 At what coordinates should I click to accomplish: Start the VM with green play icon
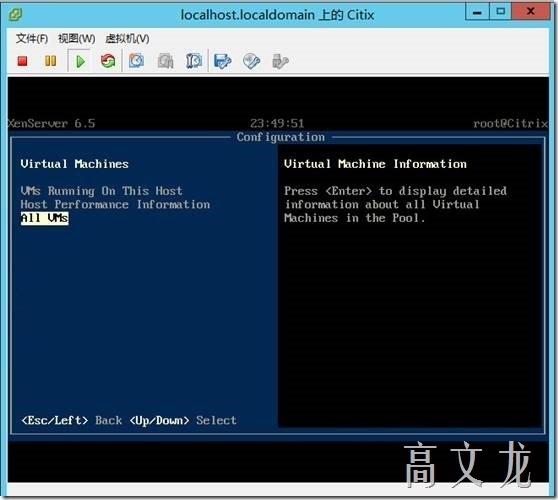(80, 61)
